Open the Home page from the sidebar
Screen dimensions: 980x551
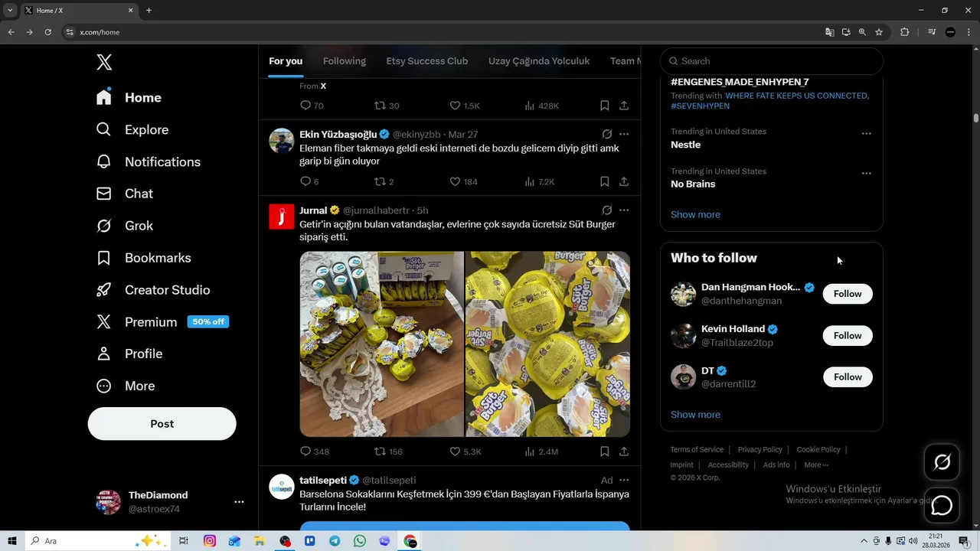pyautogui.click(x=129, y=98)
